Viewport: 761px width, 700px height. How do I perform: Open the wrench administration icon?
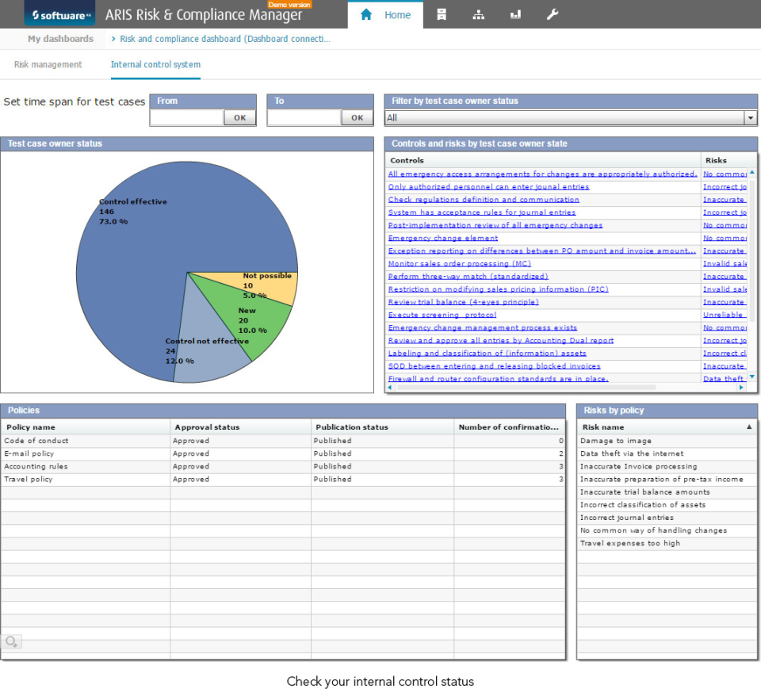tap(553, 14)
